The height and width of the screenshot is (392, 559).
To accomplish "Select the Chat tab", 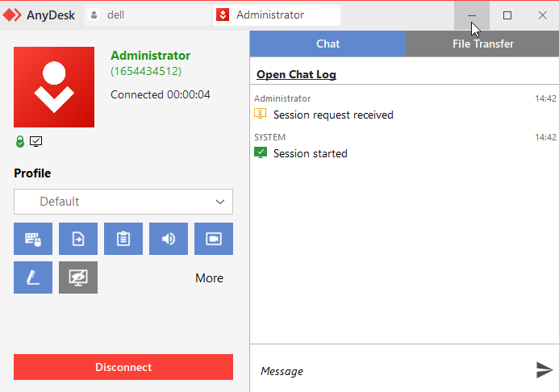I will 327,44.
